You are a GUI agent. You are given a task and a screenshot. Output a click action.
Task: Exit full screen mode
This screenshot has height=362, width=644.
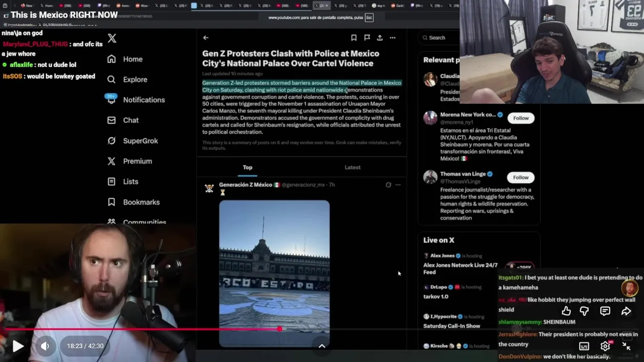click(626, 346)
